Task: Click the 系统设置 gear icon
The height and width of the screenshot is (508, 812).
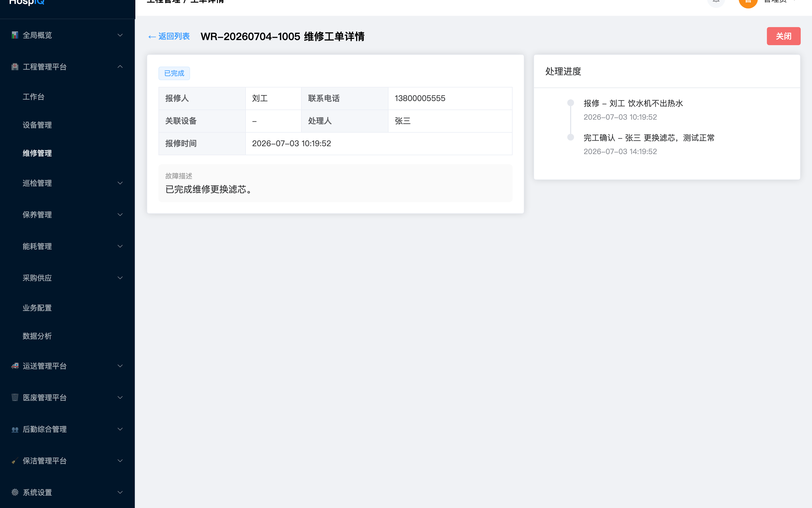Action: point(15,492)
